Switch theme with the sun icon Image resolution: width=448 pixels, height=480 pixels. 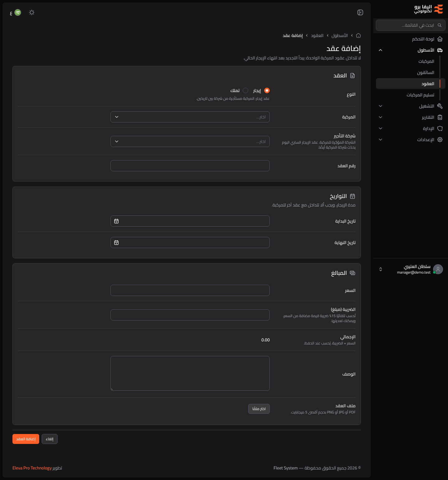32,12
